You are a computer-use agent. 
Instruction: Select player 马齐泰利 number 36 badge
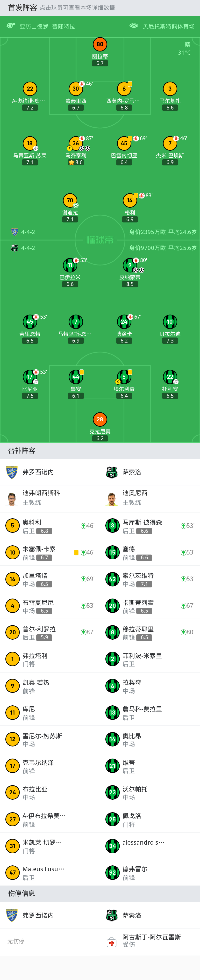click(76, 143)
